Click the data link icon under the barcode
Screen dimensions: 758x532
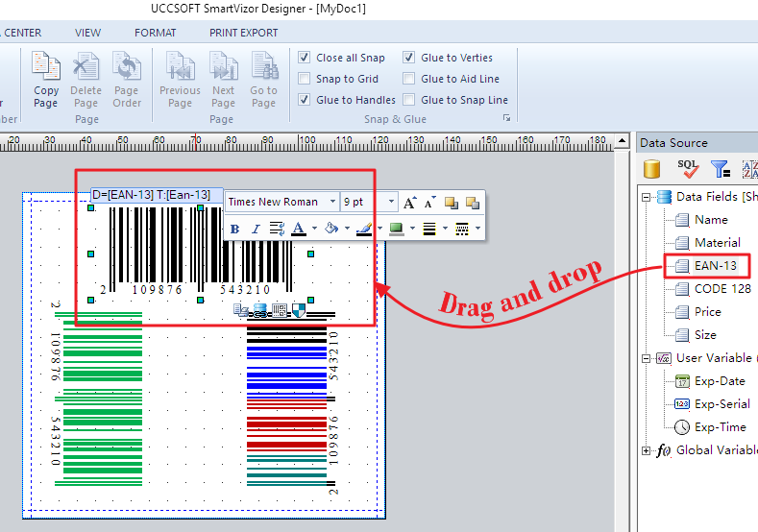259,310
